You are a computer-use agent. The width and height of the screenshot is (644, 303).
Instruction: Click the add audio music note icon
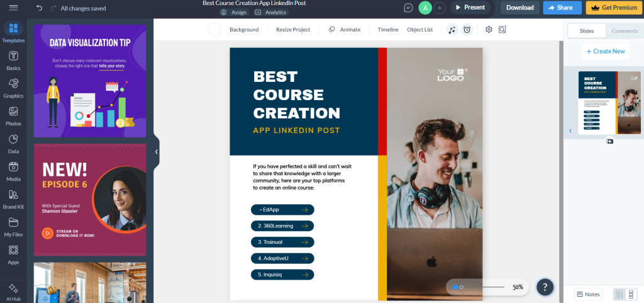point(452,30)
